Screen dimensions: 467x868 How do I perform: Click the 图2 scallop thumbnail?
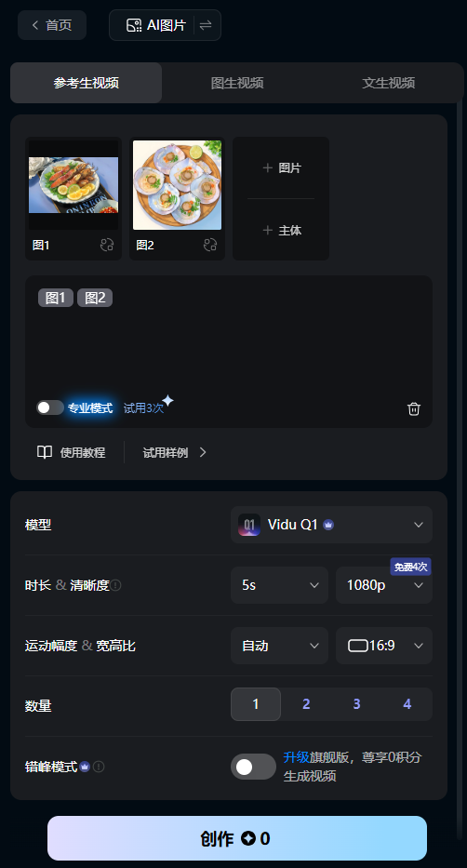pyautogui.click(x=177, y=185)
